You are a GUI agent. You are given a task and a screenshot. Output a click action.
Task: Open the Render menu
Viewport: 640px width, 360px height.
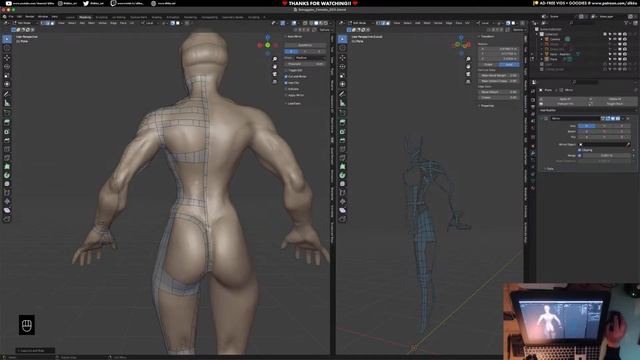point(30,17)
